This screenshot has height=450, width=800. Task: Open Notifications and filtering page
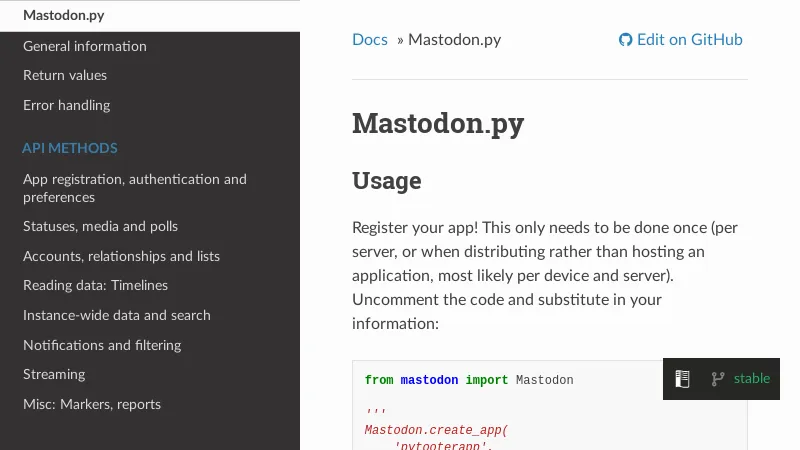click(x=102, y=345)
